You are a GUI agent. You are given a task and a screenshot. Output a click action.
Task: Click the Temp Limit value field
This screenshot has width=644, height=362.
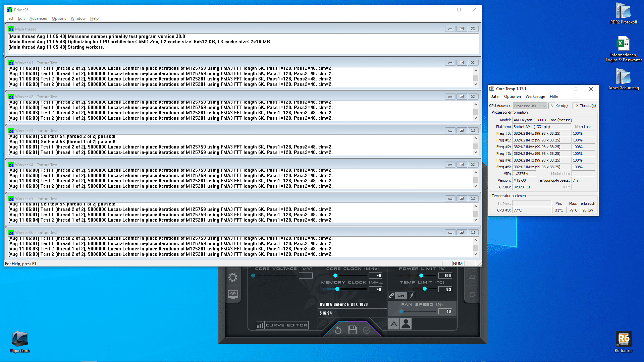tap(445, 289)
